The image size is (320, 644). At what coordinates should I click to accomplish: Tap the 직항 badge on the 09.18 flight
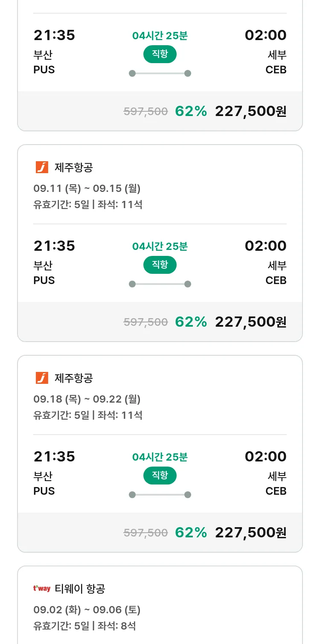(x=160, y=476)
